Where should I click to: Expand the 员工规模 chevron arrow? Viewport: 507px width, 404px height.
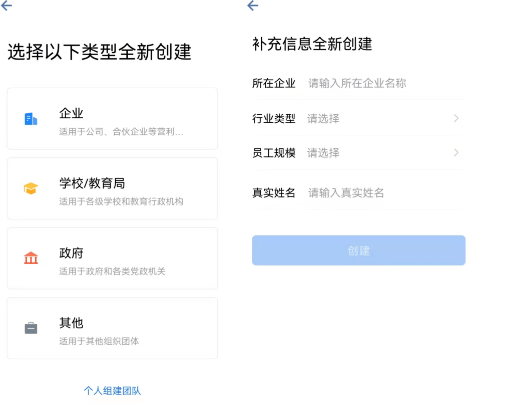tap(456, 153)
